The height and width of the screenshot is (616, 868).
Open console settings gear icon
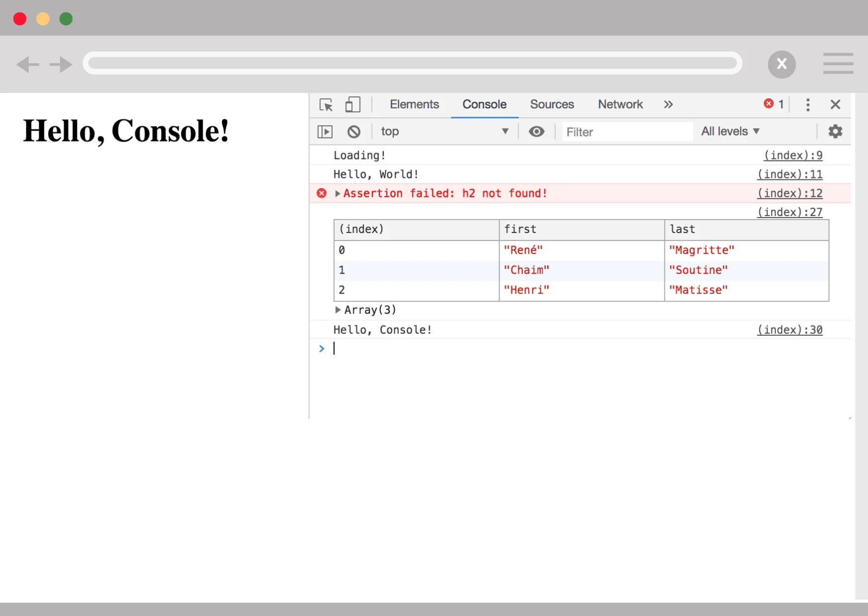(x=835, y=132)
